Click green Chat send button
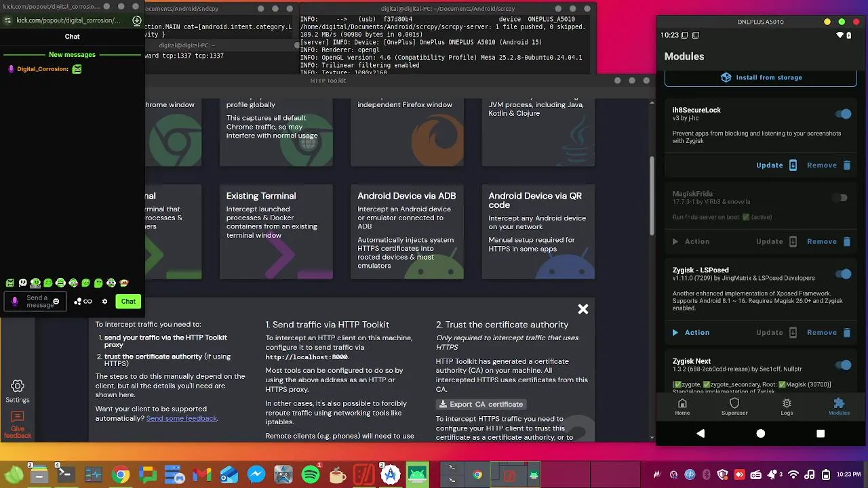 tap(128, 302)
